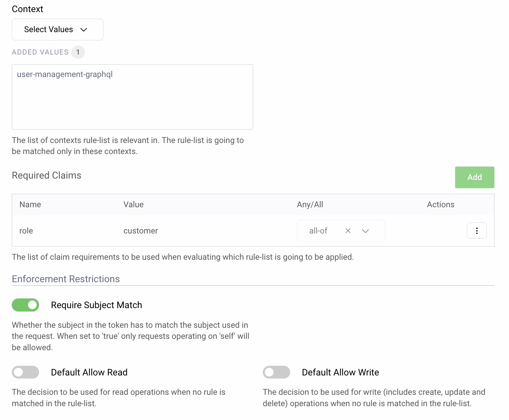Clear the all-of selection with X icon
Image resolution: width=509 pixels, height=420 pixels.
pos(348,231)
